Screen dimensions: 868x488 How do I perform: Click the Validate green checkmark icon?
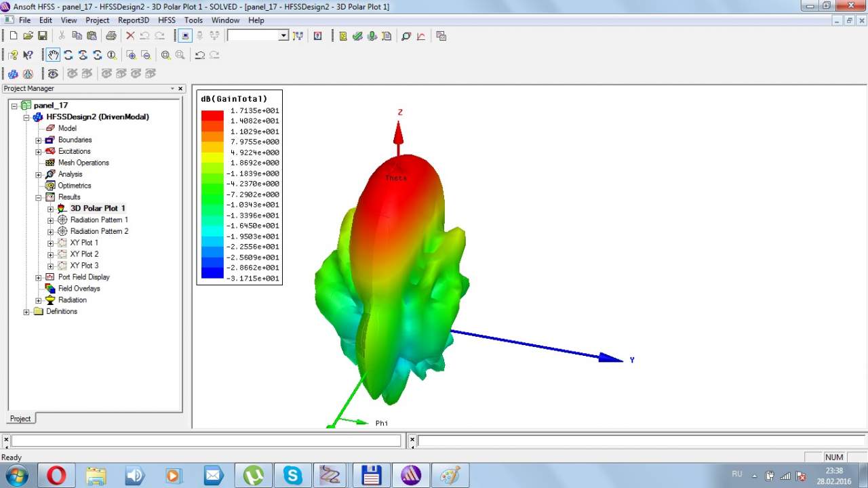[x=357, y=36]
